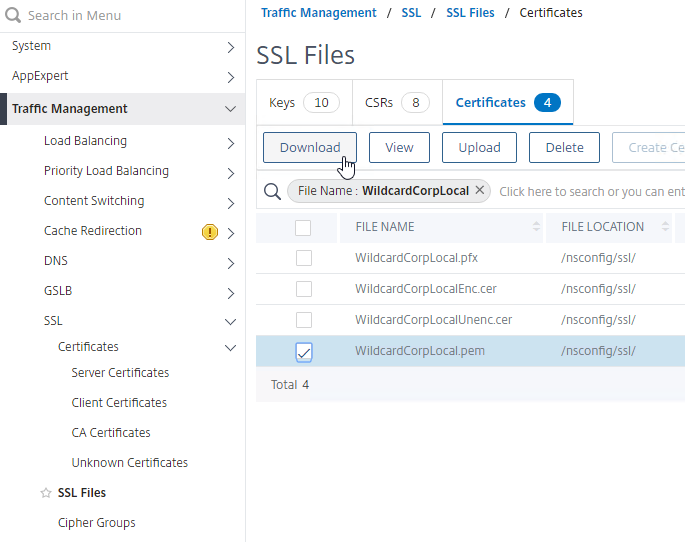Click the search magnifier icon in menu
This screenshot has height=542, width=685.
(13, 15)
